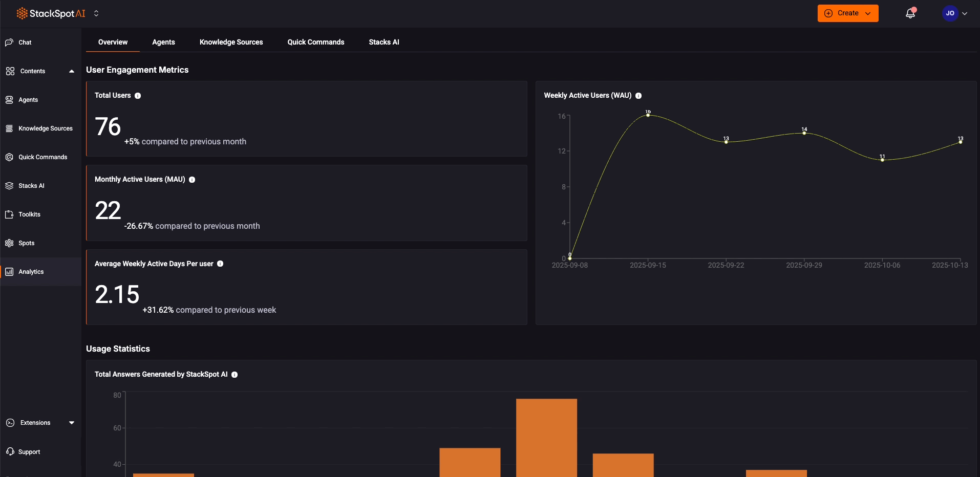Open the workspace switcher next to StackSpot AI logo
980x477 pixels.
[x=96, y=14]
